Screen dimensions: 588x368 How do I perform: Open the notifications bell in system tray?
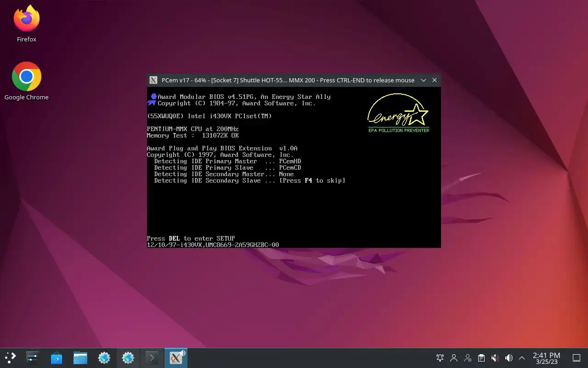440,358
